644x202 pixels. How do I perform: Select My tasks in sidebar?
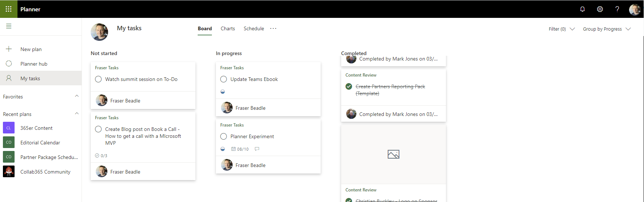41,78
